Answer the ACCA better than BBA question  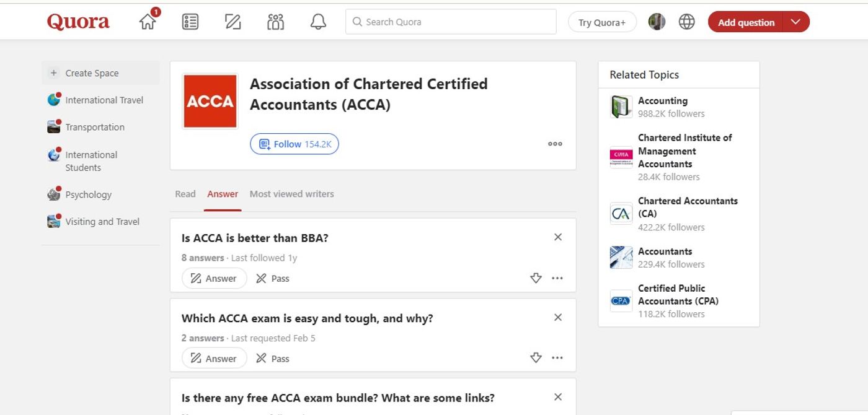click(x=214, y=278)
